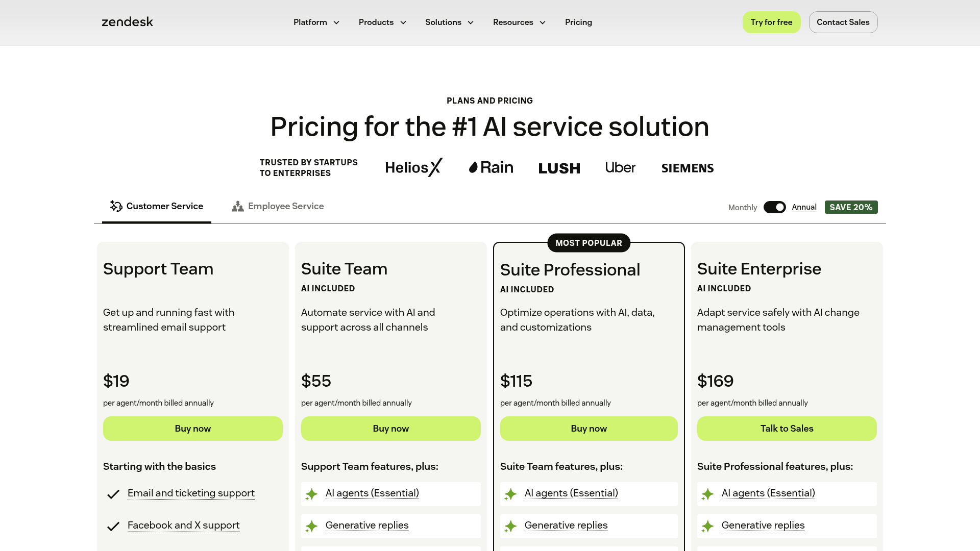The height and width of the screenshot is (551, 980).
Task: Click Talk to Sales for Suite Enterprise
Action: tap(787, 429)
